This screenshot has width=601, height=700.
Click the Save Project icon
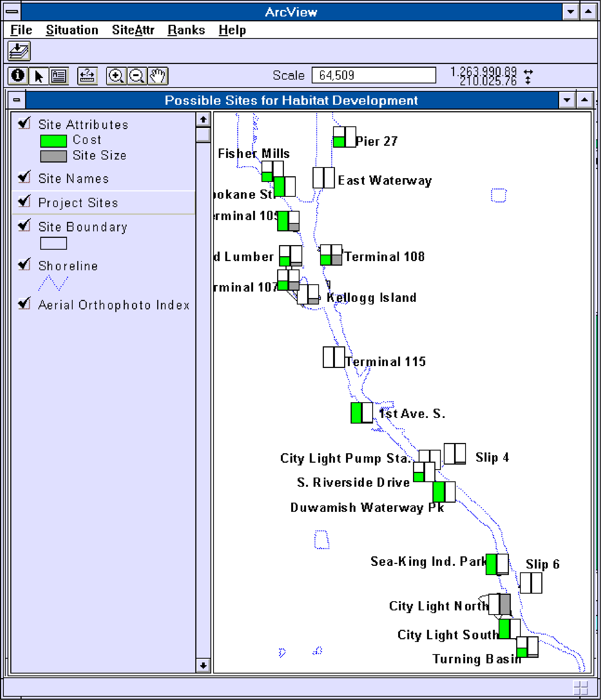coord(19,51)
